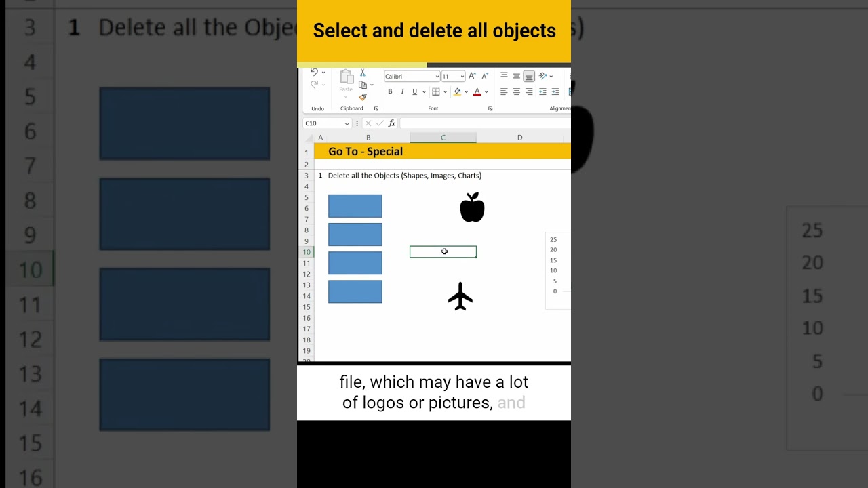
Task: Open the font size 11 dropdown
Action: (462, 77)
